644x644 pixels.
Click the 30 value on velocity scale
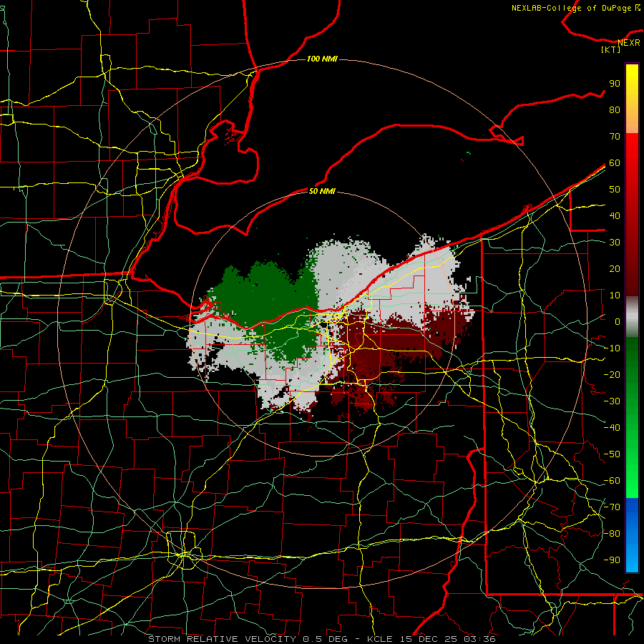[x=615, y=243]
